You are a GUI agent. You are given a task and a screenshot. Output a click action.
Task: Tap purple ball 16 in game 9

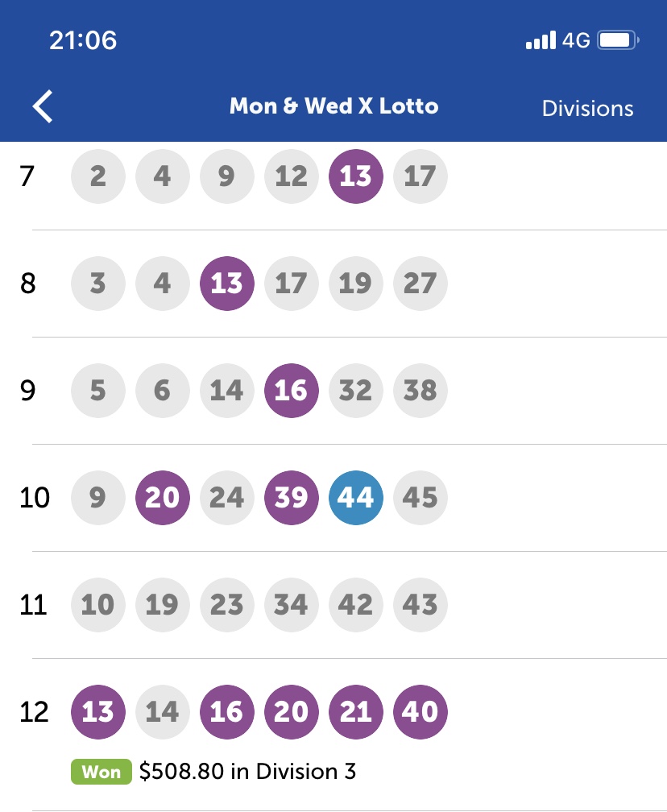292,391
